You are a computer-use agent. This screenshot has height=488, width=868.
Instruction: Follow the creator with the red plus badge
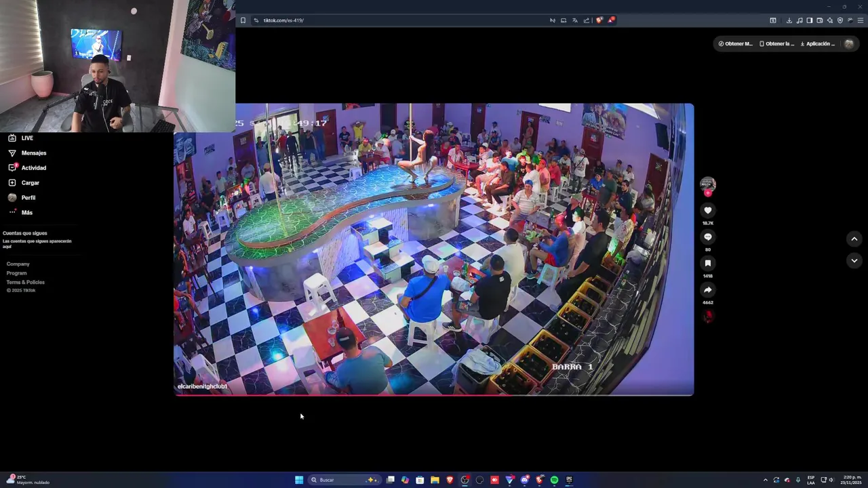pos(707,193)
